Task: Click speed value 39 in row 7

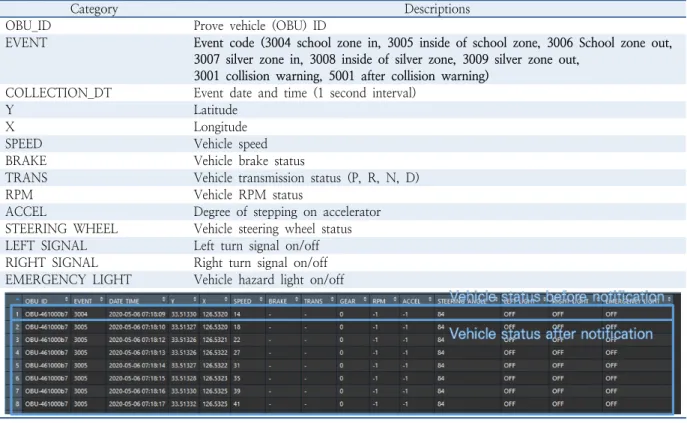Action: (x=237, y=391)
